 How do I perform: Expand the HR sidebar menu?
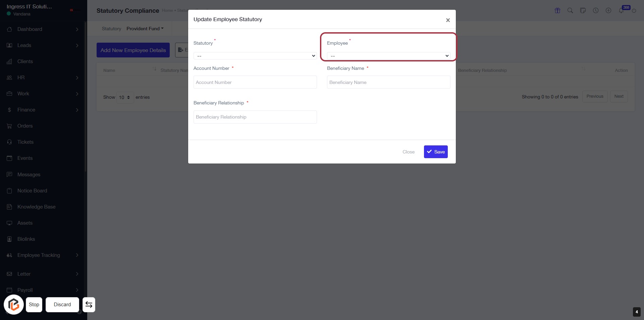[x=43, y=78]
